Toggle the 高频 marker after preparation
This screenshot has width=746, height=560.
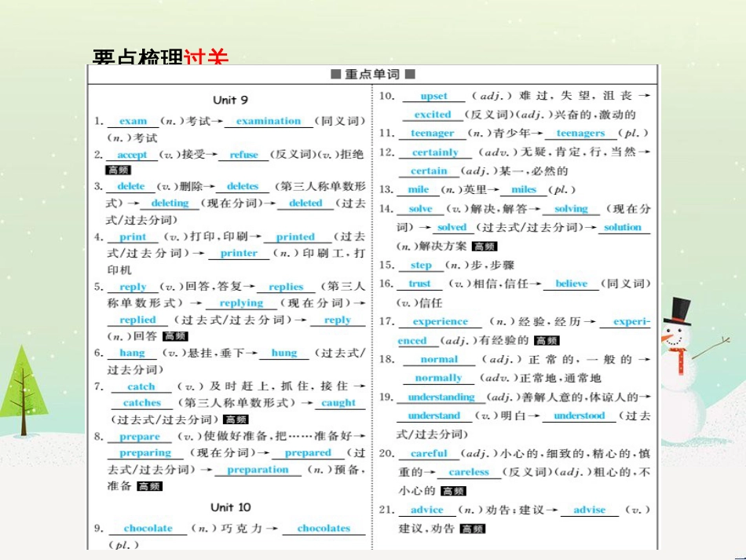click(x=148, y=485)
